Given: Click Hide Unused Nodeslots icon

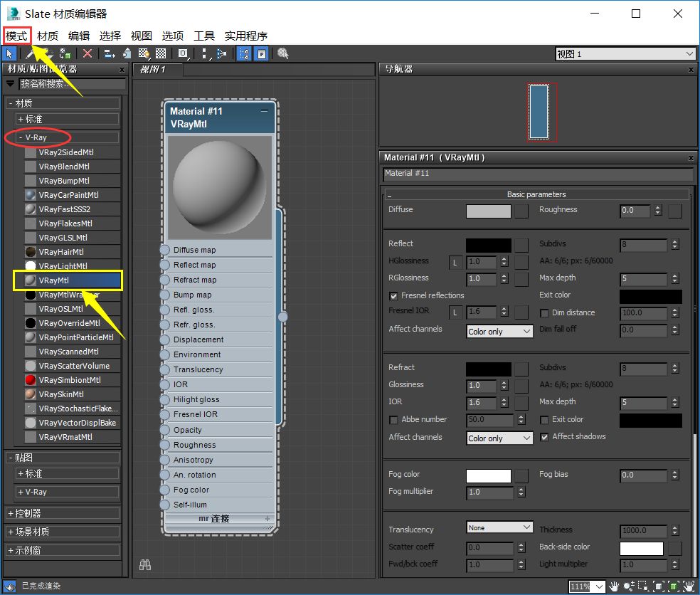Looking at the screenshot, I should pos(127,54).
